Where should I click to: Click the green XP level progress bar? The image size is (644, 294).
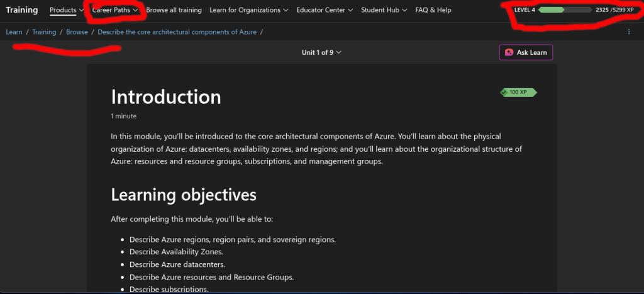[565, 10]
